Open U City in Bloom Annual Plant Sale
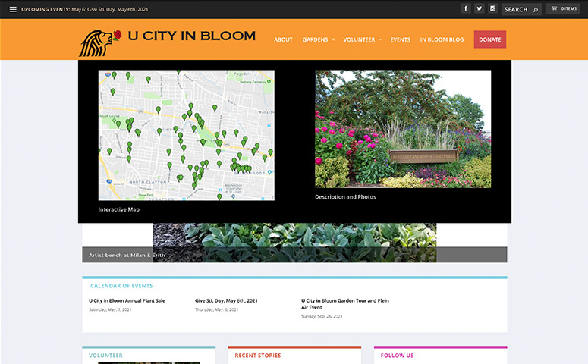Screen dimensions: 588x364 [127, 300]
